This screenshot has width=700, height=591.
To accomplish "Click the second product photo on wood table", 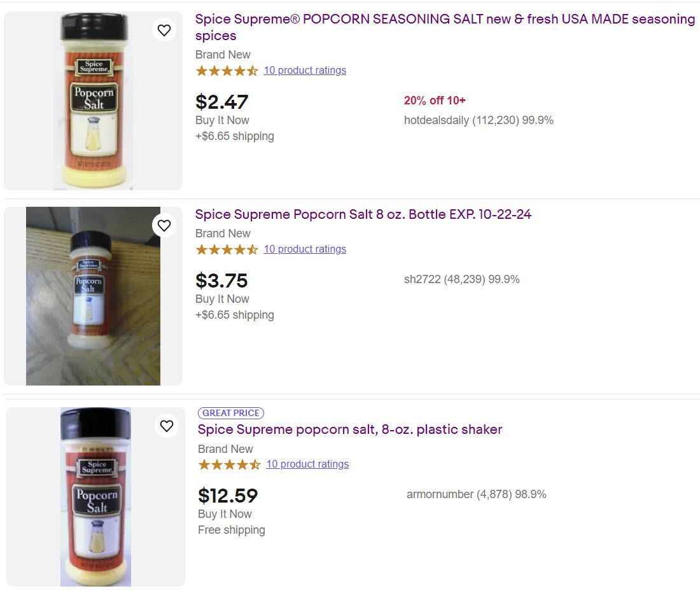I will coord(93,296).
